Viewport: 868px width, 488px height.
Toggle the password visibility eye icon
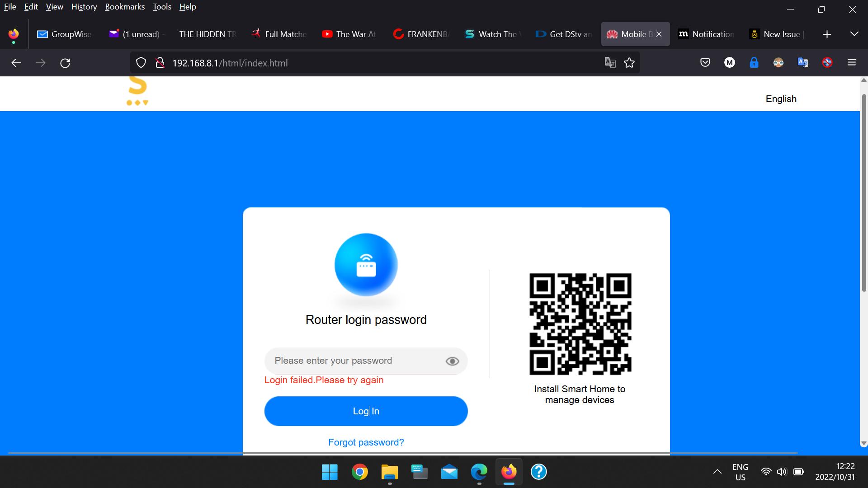coord(453,361)
